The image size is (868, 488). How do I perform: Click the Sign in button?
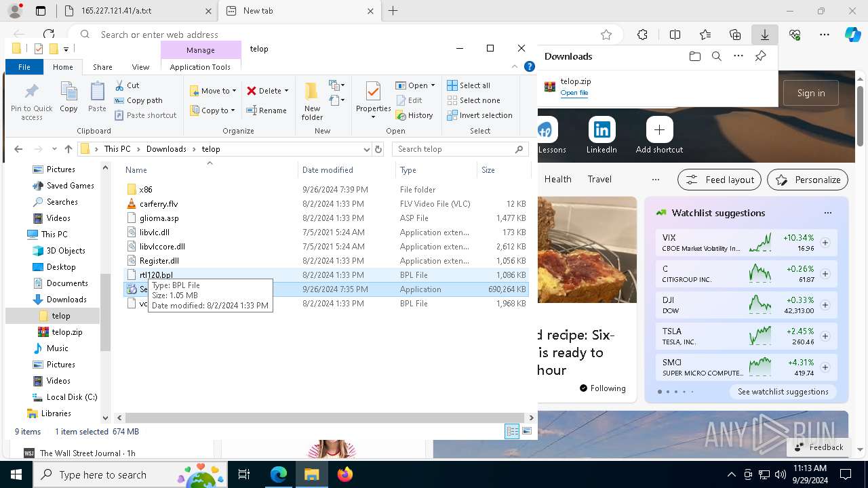pos(811,93)
